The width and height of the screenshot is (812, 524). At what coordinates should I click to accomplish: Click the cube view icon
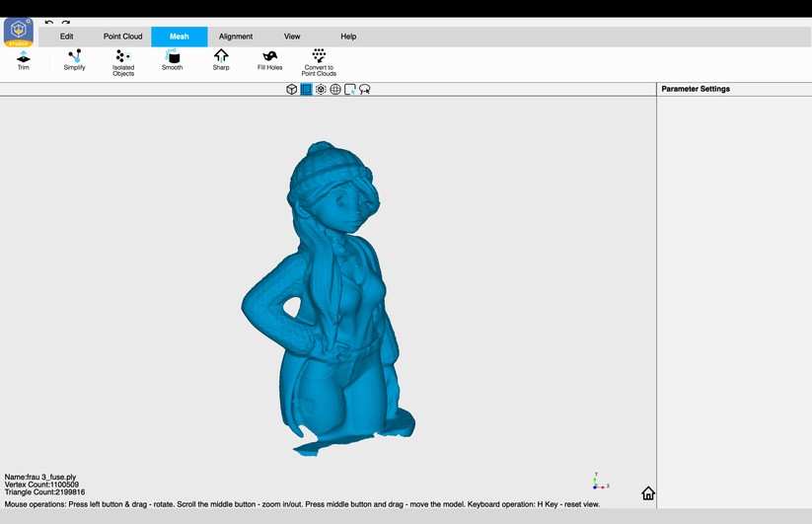[292, 90]
